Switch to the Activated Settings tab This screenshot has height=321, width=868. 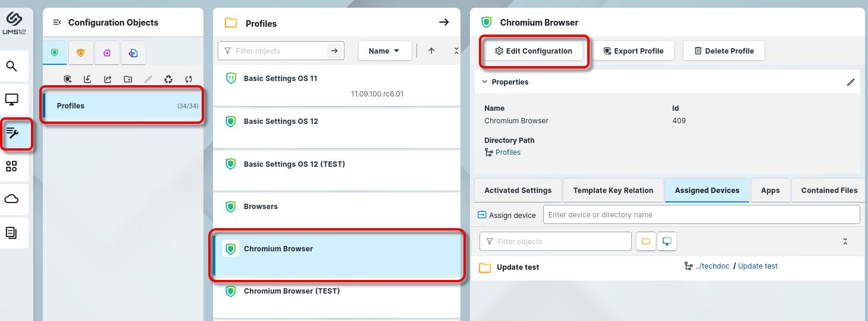coord(518,191)
